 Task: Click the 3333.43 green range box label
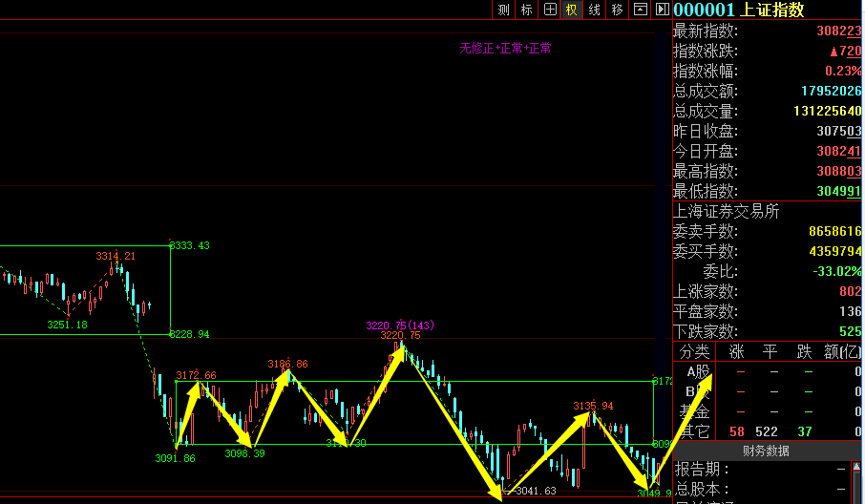click(190, 245)
